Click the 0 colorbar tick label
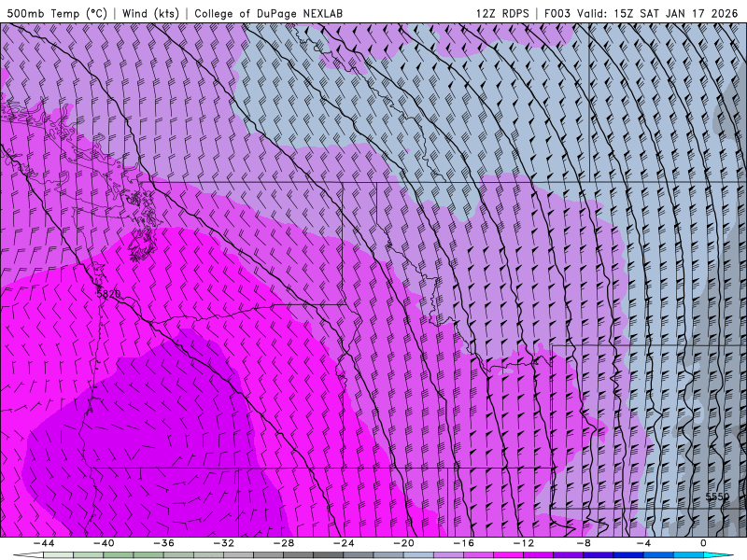The width and height of the screenshot is (747, 560). 703,543
